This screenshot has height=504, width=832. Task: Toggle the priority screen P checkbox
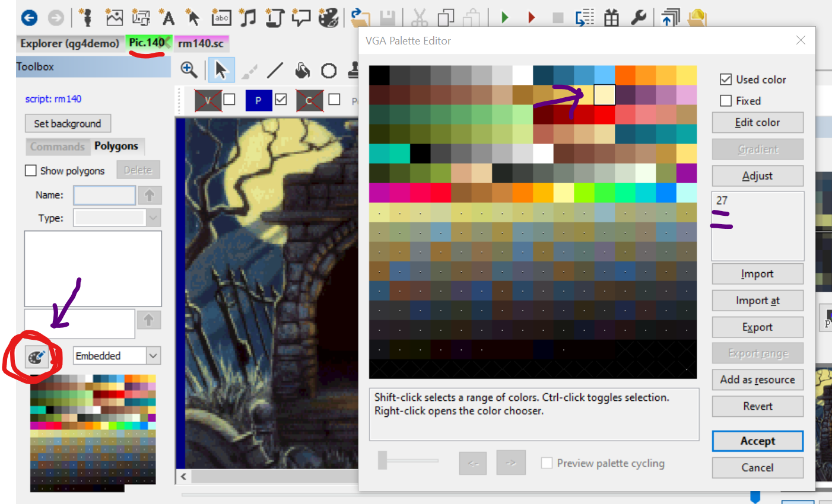pos(281,99)
